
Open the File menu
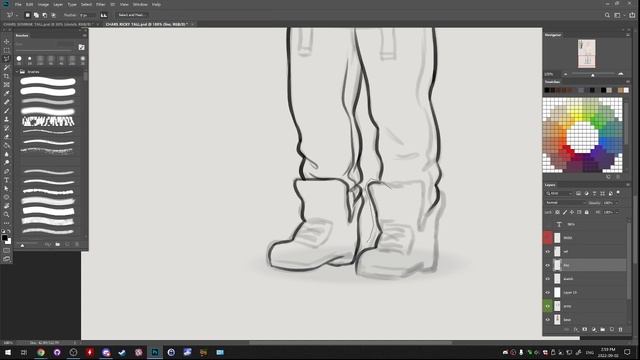pyautogui.click(x=18, y=4)
